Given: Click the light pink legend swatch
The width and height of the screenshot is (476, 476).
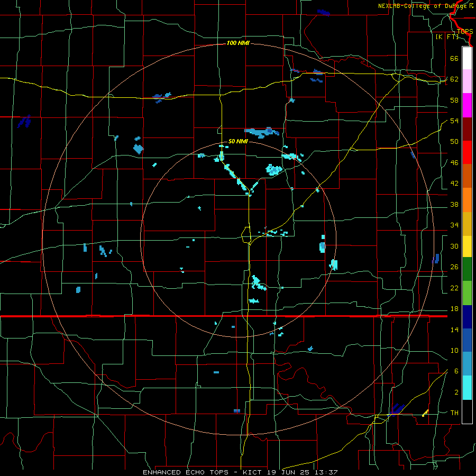Looking at the screenshot, I should (x=467, y=81).
